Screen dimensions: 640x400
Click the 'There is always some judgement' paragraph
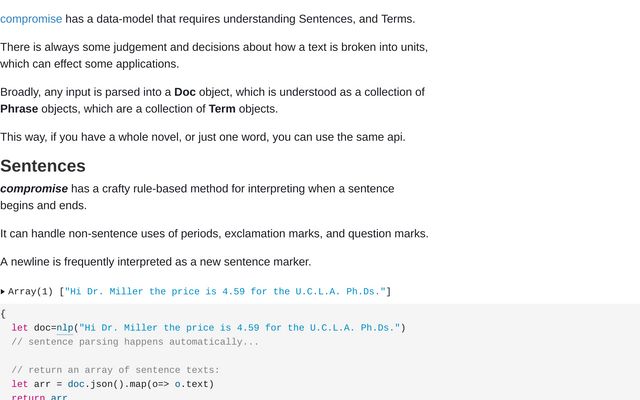coord(214,56)
